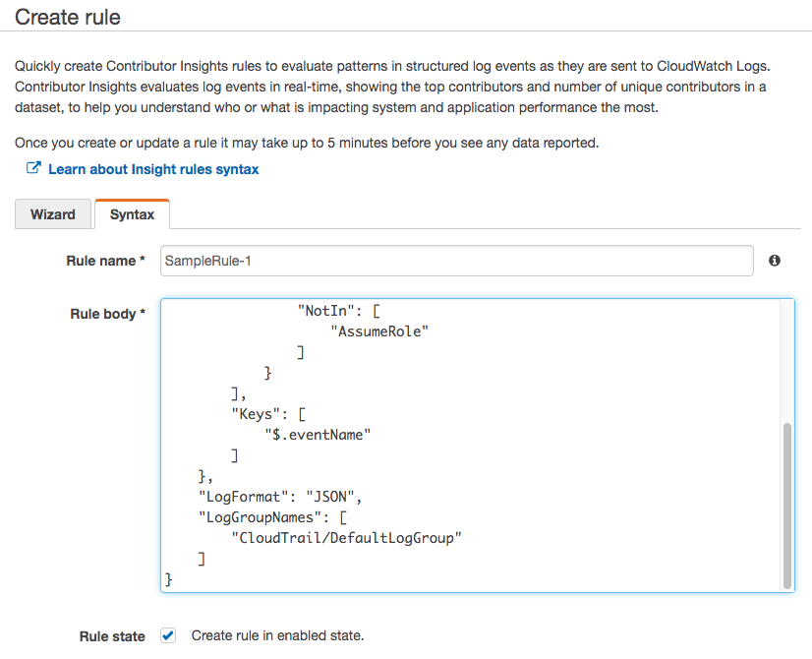This screenshot has width=812, height=659.
Task: Click the external-link icon before the syntax link
Action: (33, 169)
